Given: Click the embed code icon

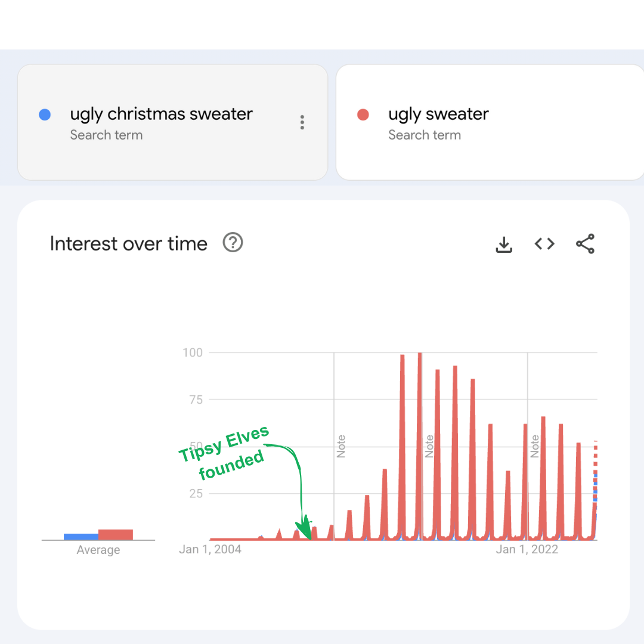Looking at the screenshot, I should (544, 244).
